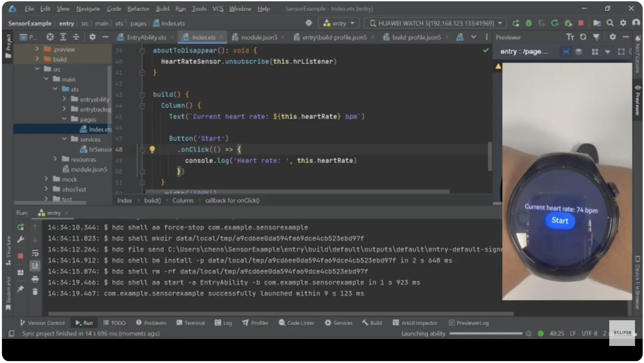
Task: Open the Refactor menu
Action: tap(138, 9)
